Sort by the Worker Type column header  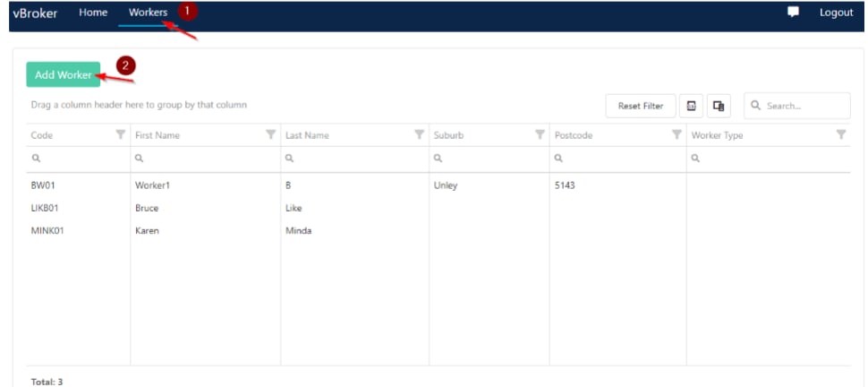(717, 135)
